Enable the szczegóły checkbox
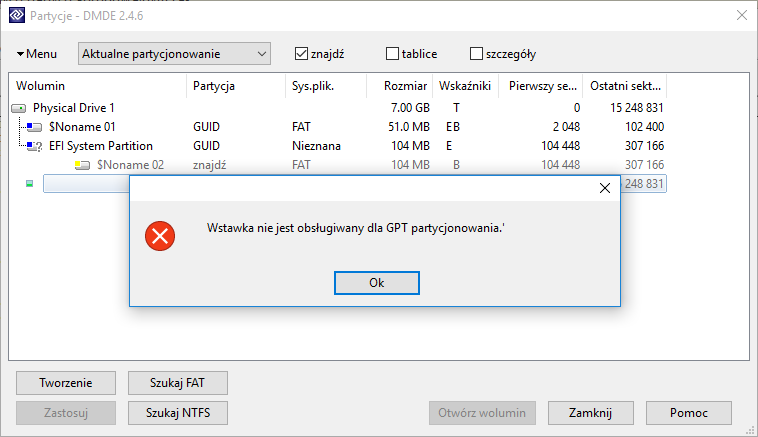 pos(476,54)
